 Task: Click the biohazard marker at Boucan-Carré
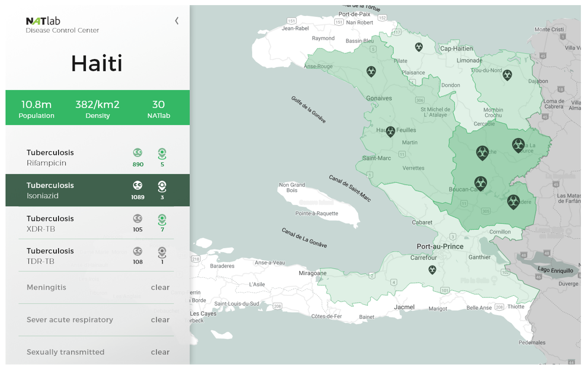[x=480, y=183]
